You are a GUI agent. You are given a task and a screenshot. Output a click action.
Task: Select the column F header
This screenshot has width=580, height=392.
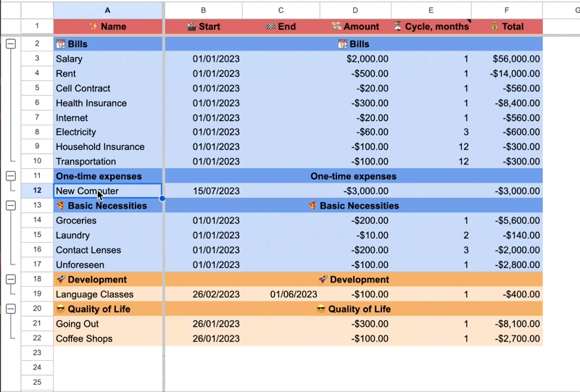pos(507,10)
